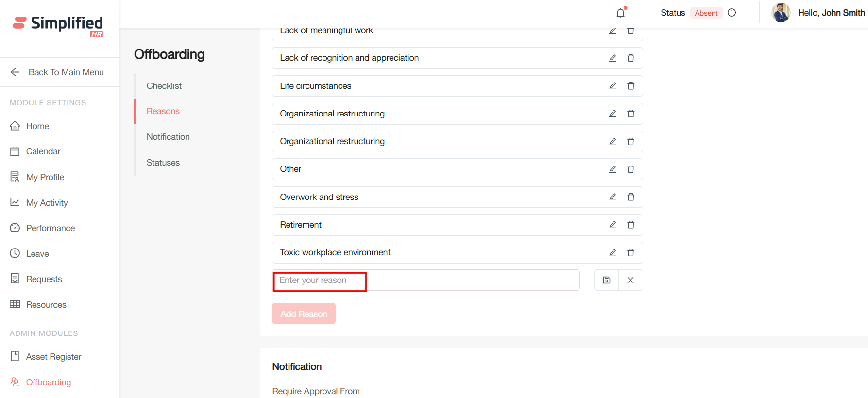Viewport: 868px width, 398px height.
Task: Click the Add Reason button
Action: (304, 314)
